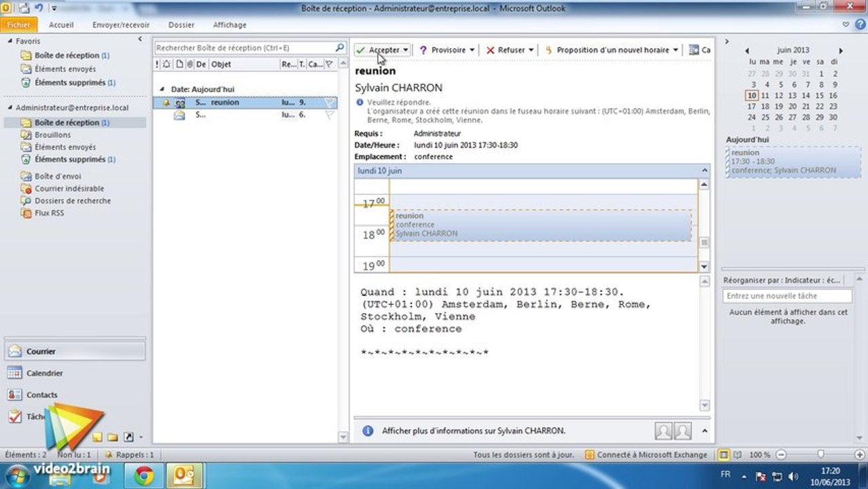The height and width of the screenshot is (489, 868).
Task: Switch to Normal view in status bar
Action: click(724, 455)
